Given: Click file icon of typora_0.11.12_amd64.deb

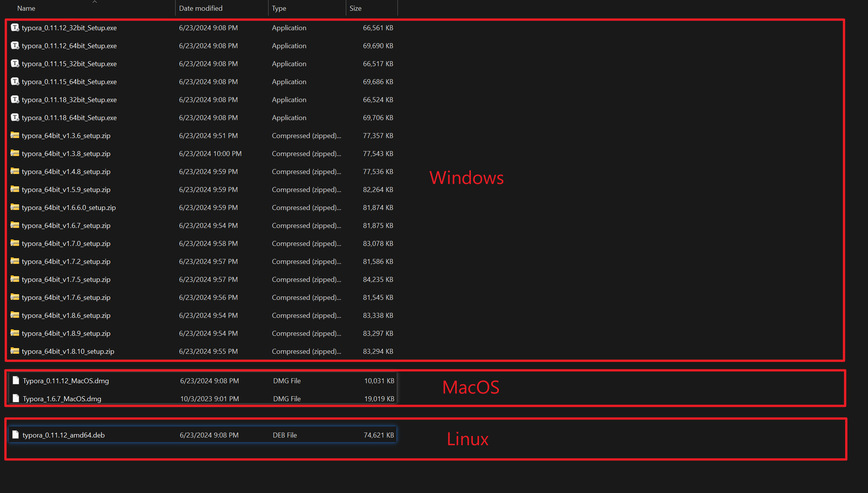Looking at the screenshot, I should point(16,435).
